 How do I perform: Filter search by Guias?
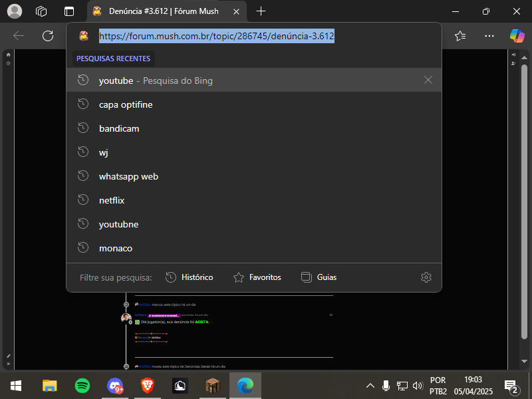(x=319, y=277)
